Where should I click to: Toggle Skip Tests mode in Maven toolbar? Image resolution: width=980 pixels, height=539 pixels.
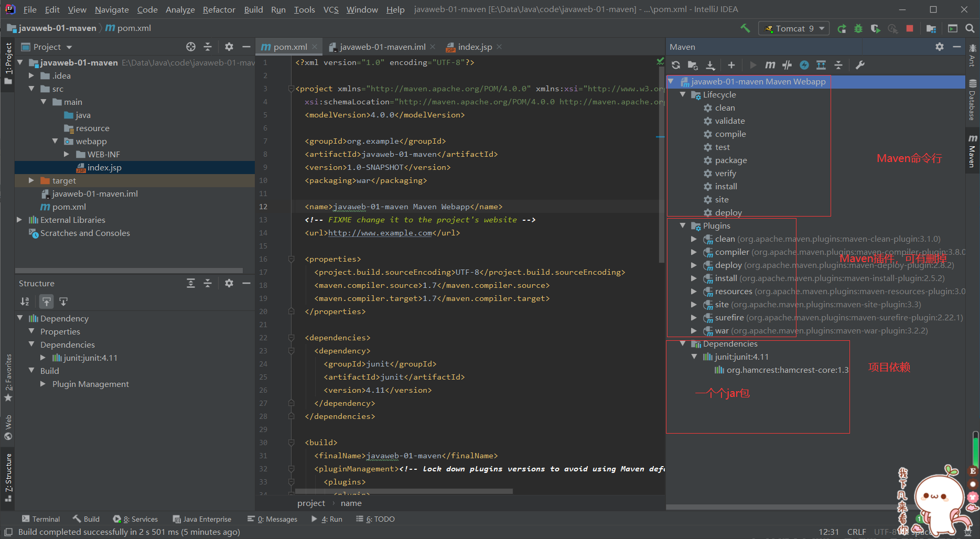pyautogui.click(x=804, y=65)
